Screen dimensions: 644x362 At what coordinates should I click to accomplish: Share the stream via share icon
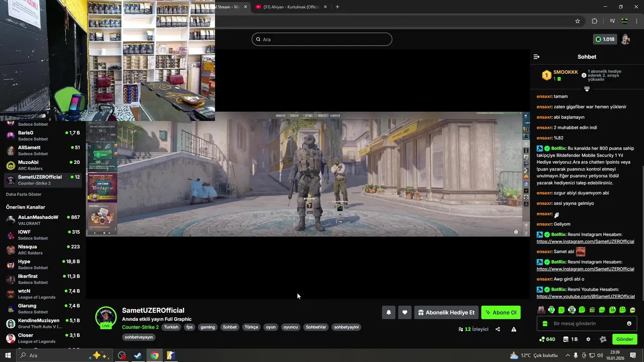click(x=498, y=329)
